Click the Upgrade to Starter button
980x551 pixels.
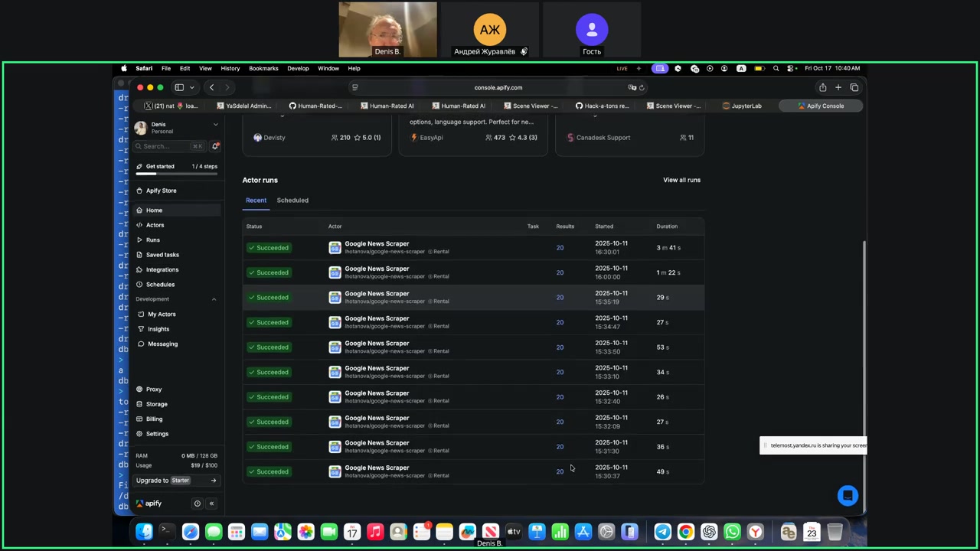pyautogui.click(x=176, y=481)
